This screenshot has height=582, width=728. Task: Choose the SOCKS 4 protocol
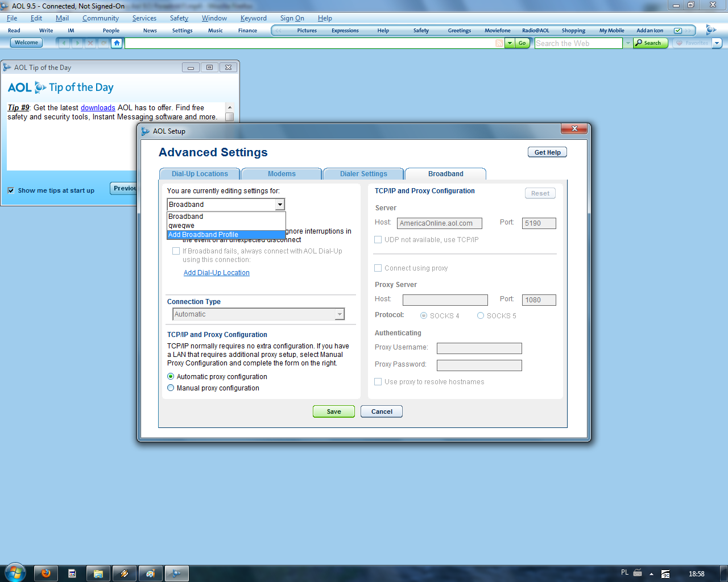click(x=424, y=315)
